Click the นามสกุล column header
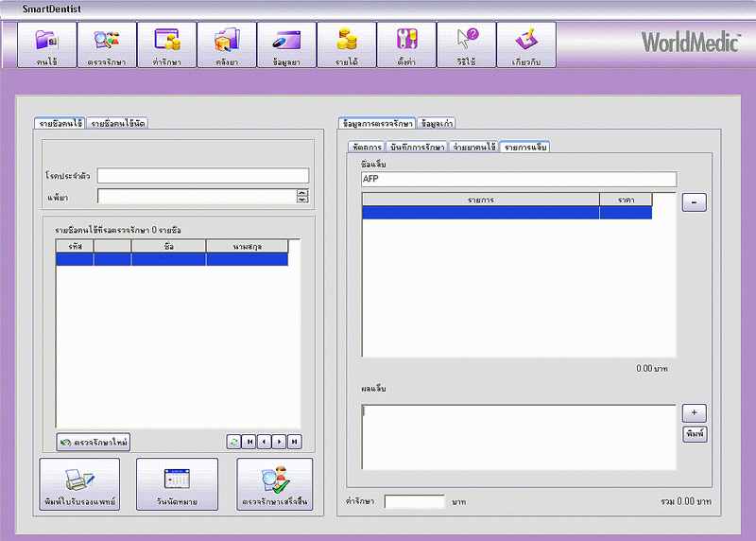This screenshot has width=756, height=541. point(248,246)
